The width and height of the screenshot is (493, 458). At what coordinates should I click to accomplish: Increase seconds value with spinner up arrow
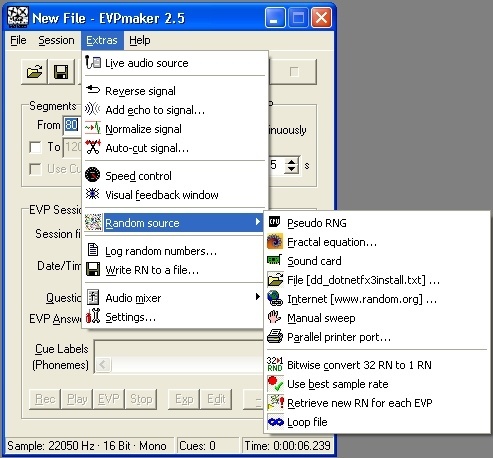[292, 161]
